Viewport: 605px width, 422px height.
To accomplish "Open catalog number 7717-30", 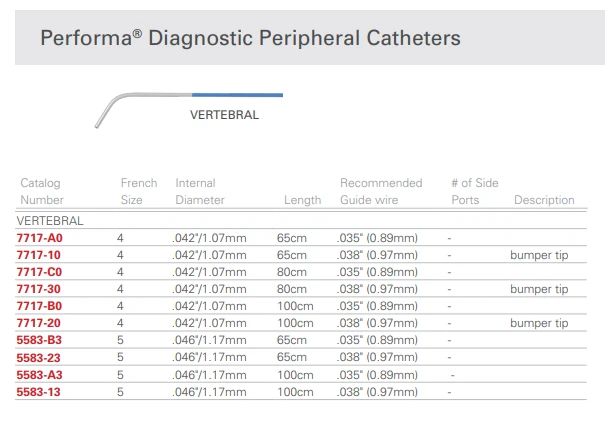I will click(39, 289).
